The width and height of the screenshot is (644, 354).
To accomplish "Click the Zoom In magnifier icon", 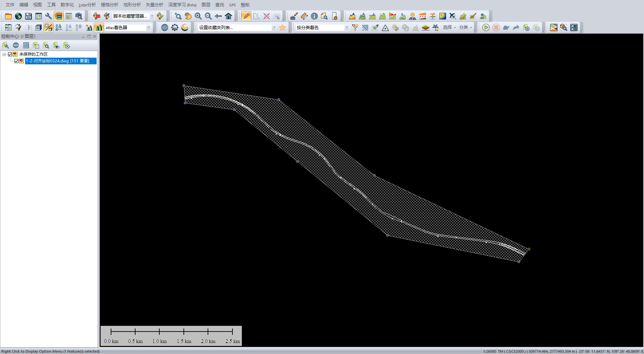I will point(198,16).
